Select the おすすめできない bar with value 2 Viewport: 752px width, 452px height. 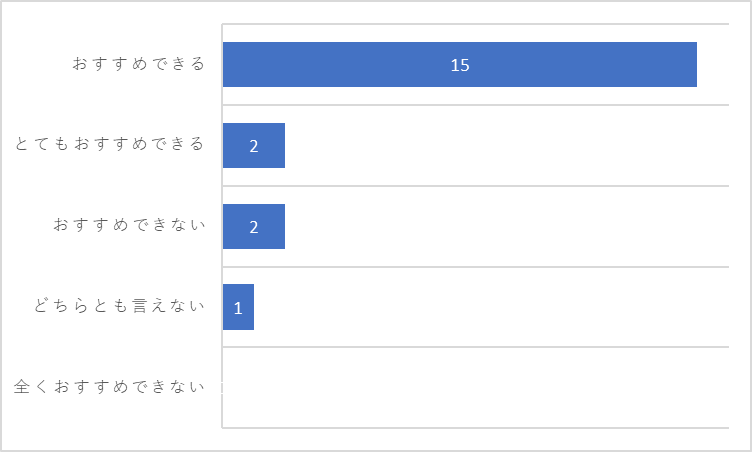coord(254,226)
